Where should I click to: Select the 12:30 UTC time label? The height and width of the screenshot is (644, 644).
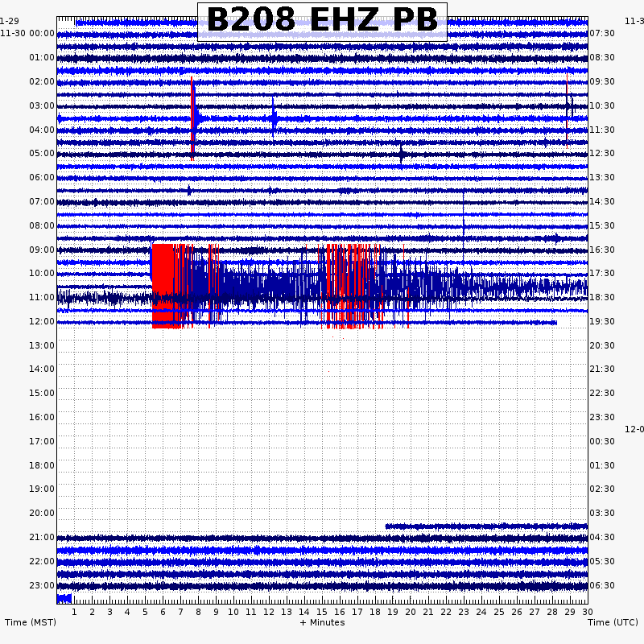point(602,153)
